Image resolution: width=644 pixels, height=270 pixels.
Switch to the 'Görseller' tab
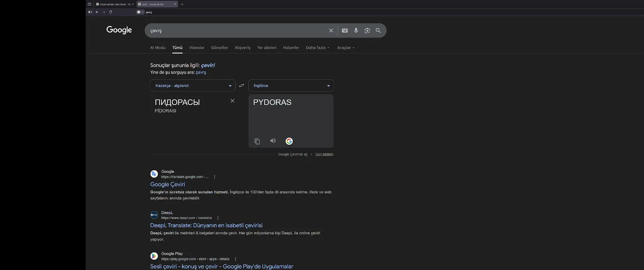[x=220, y=48]
